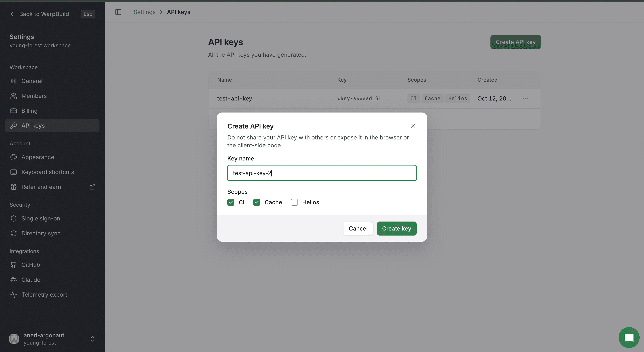Click the Single sign-on shield icon
Viewport: 644px width, 352px height.
coord(14,218)
